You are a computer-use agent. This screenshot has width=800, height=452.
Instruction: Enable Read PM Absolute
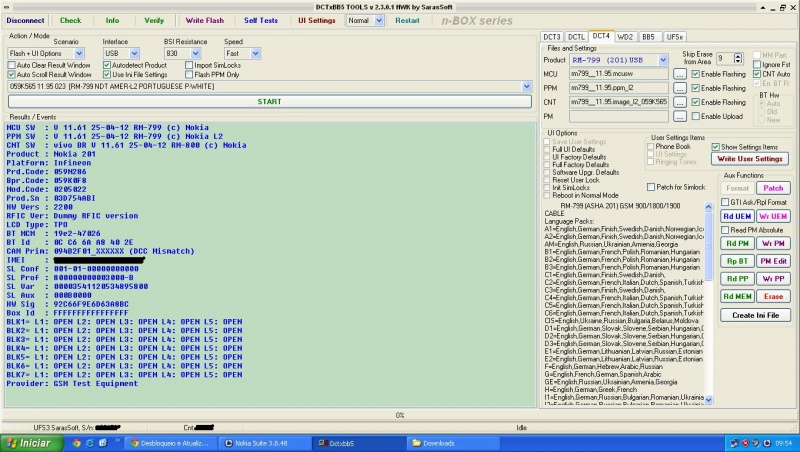(724, 230)
